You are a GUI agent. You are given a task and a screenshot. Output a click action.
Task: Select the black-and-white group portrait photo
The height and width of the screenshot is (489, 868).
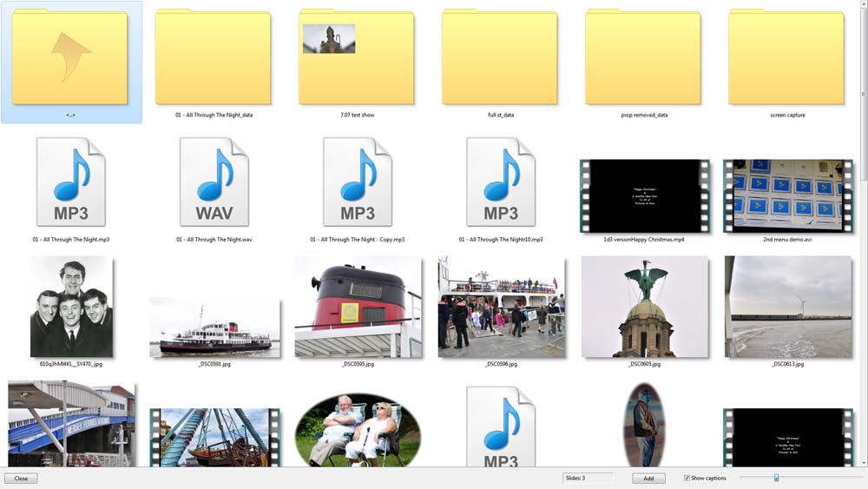71,307
